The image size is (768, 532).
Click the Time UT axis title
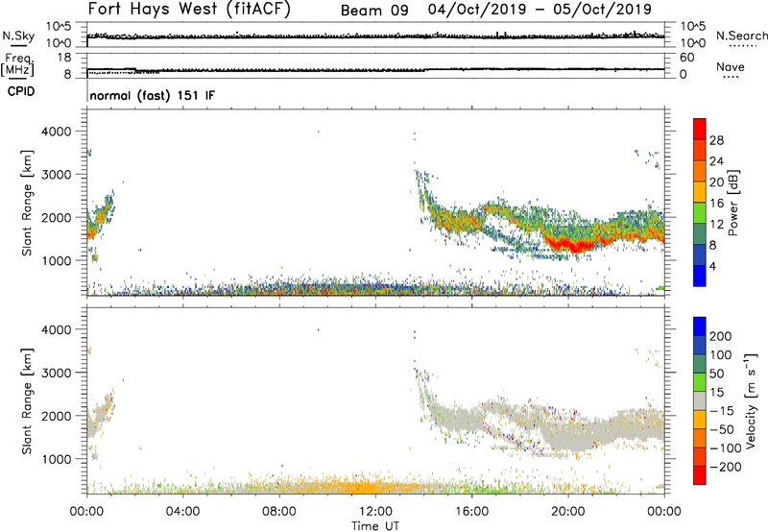pos(375,525)
